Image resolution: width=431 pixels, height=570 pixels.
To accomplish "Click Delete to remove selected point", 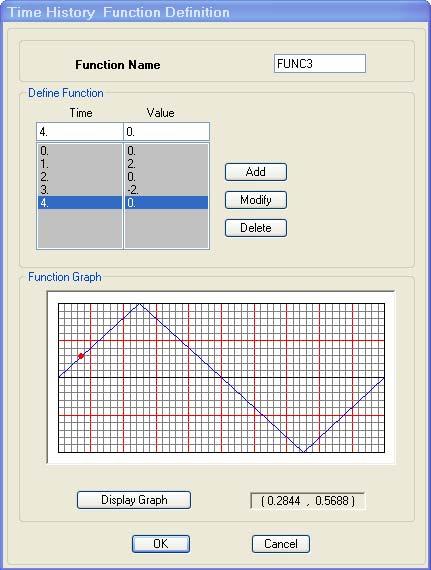I will (256, 228).
